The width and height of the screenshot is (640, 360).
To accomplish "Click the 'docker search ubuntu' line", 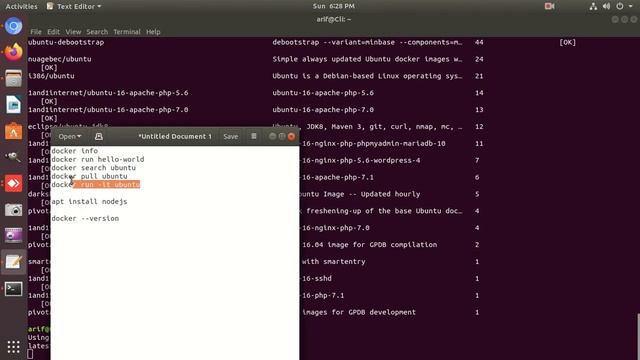I will (x=93, y=168).
